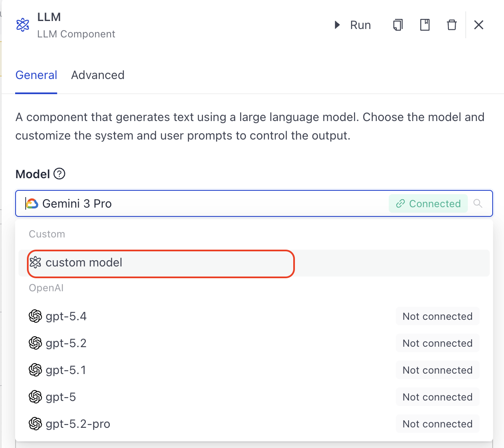504x448 pixels.
Task: Click the Gemini 3 Pro model field
Action: (x=202, y=204)
